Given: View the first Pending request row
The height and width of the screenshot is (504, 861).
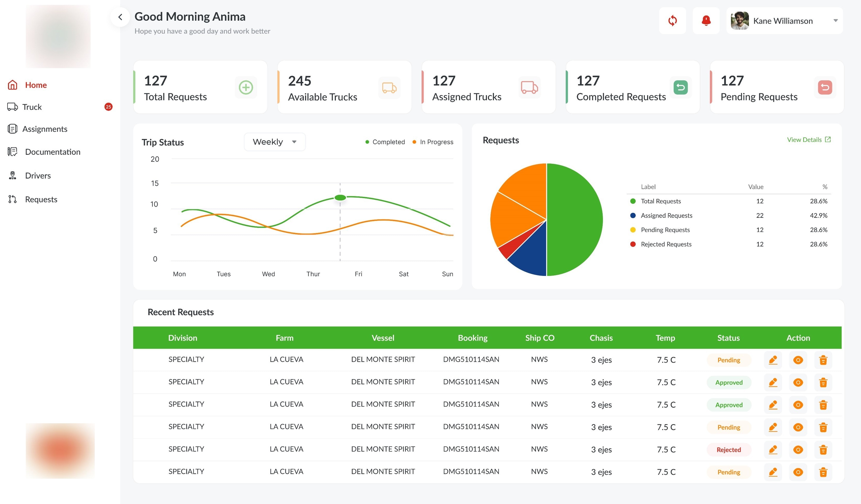Looking at the screenshot, I should click(798, 360).
